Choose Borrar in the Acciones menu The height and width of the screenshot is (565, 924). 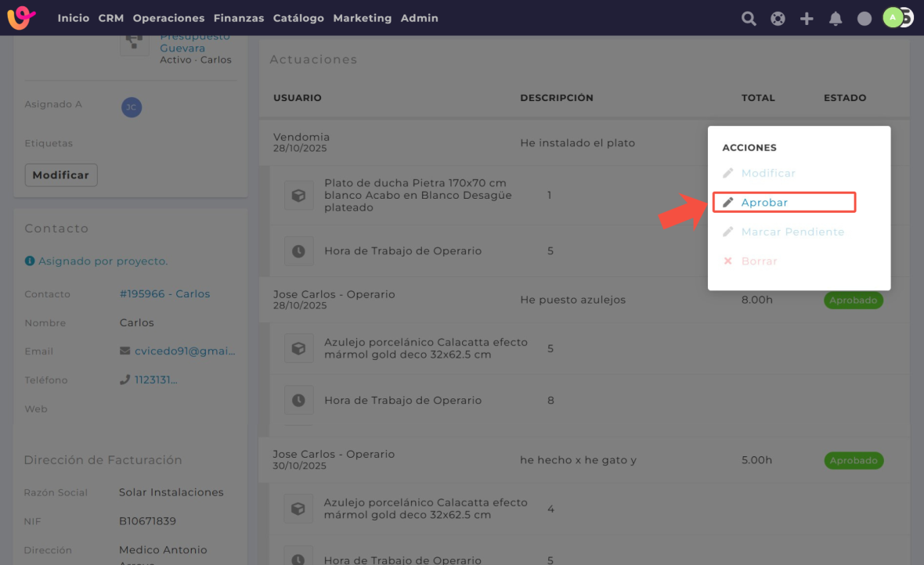[x=759, y=261]
